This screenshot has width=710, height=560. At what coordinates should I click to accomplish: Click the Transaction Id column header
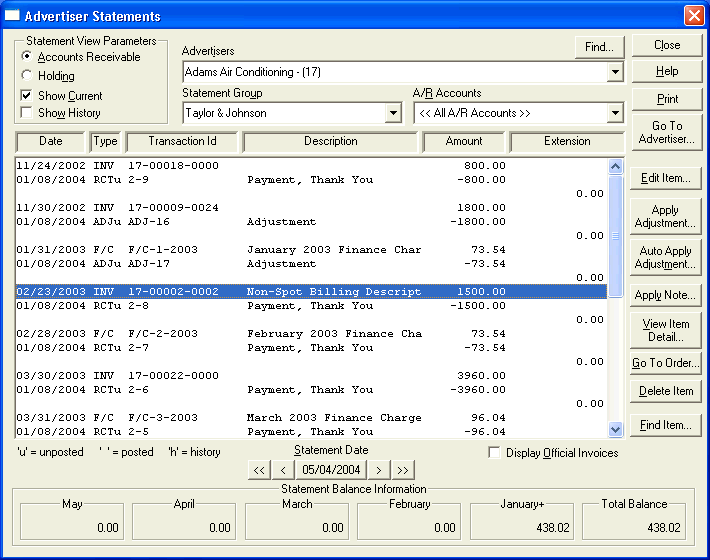(182, 141)
